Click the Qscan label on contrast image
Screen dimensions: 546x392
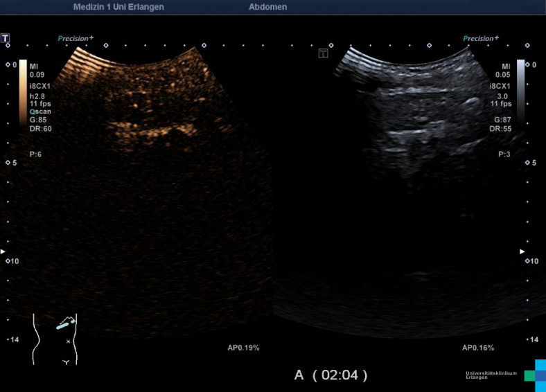click(x=39, y=111)
